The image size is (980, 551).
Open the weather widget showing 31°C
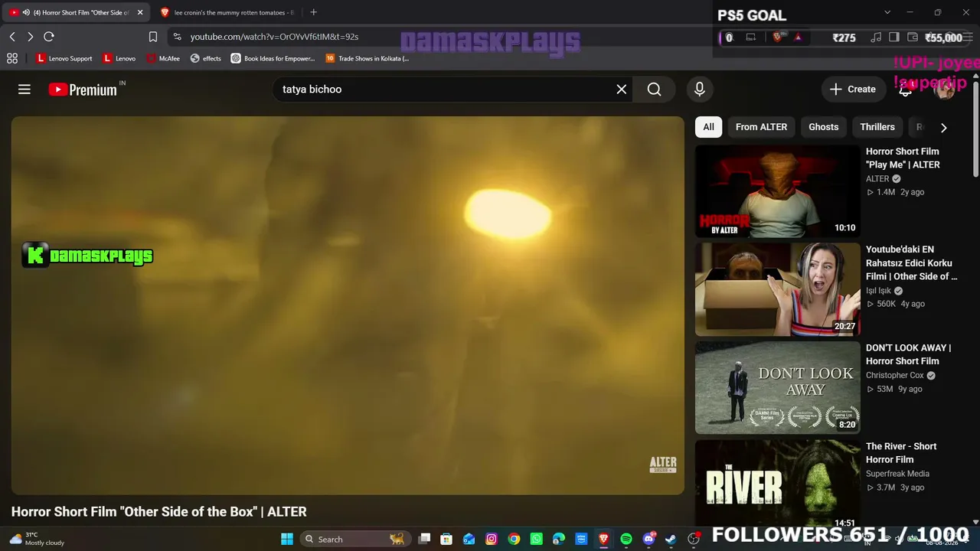pos(37,539)
